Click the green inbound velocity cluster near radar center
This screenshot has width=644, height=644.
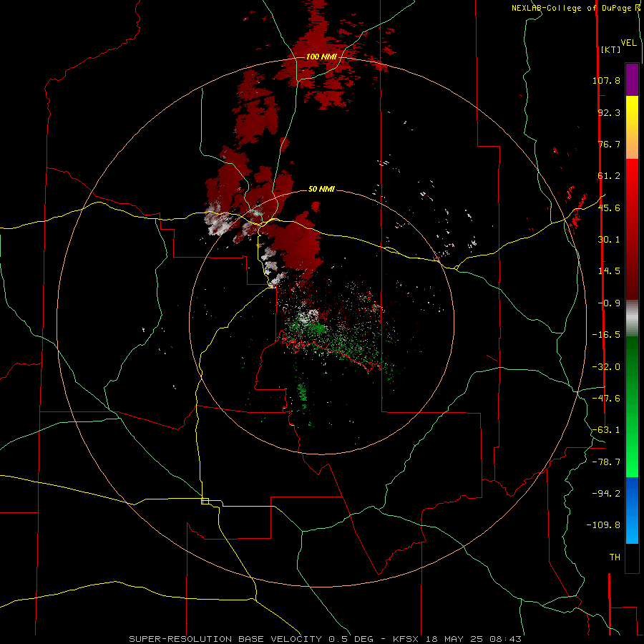pos(316,328)
